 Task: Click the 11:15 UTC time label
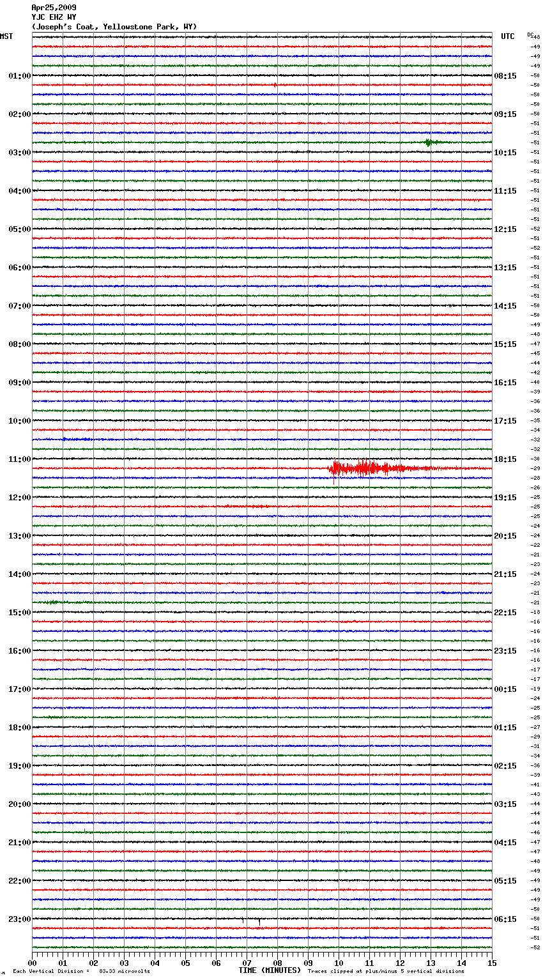coord(505,191)
